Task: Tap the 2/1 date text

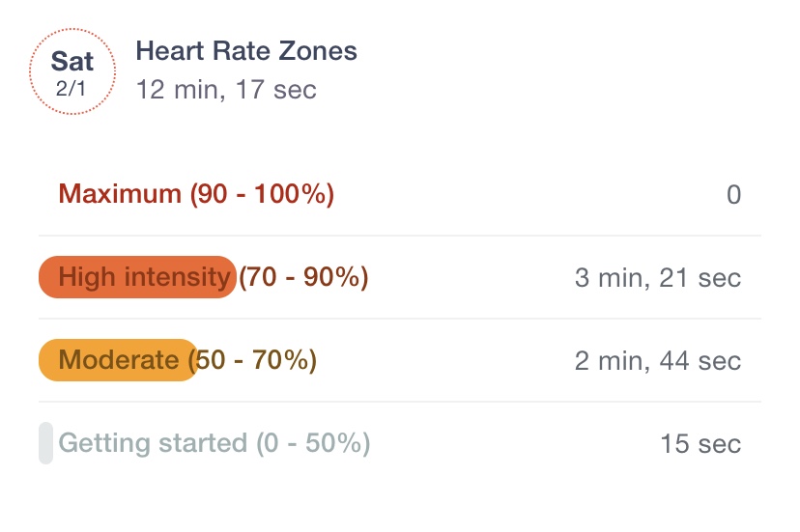Action: point(71,89)
